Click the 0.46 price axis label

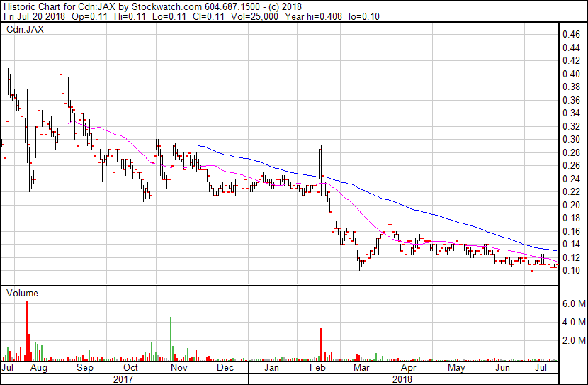coord(570,34)
